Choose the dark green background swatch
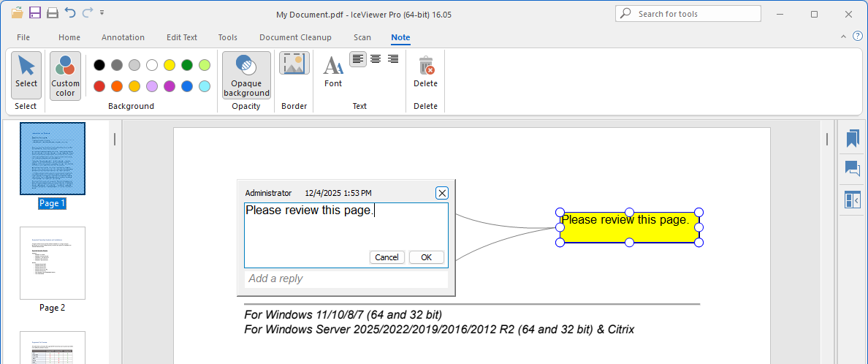 [187, 65]
